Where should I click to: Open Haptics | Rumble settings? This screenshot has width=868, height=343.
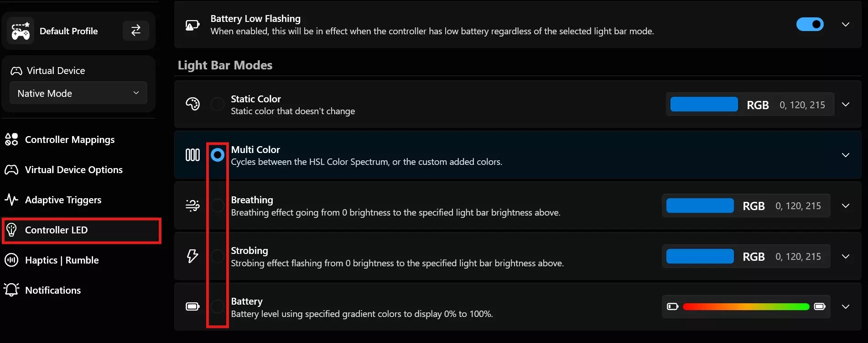click(62, 260)
